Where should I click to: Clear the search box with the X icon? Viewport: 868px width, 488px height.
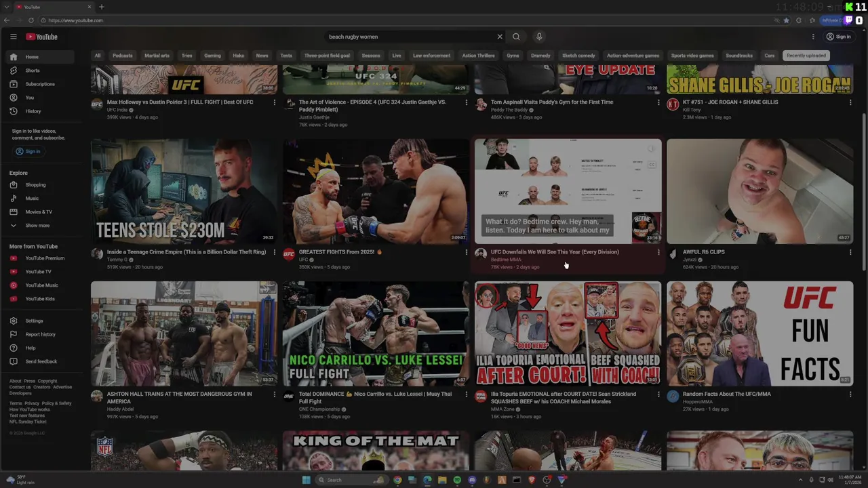click(x=500, y=37)
